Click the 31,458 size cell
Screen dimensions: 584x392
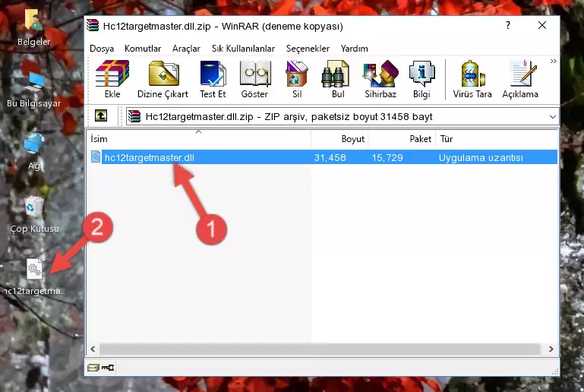(330, 157)
